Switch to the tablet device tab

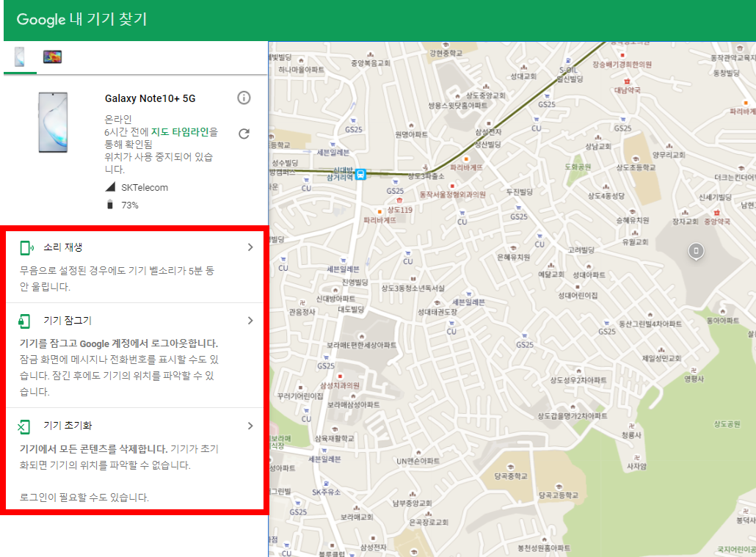[x=52, y=57]
